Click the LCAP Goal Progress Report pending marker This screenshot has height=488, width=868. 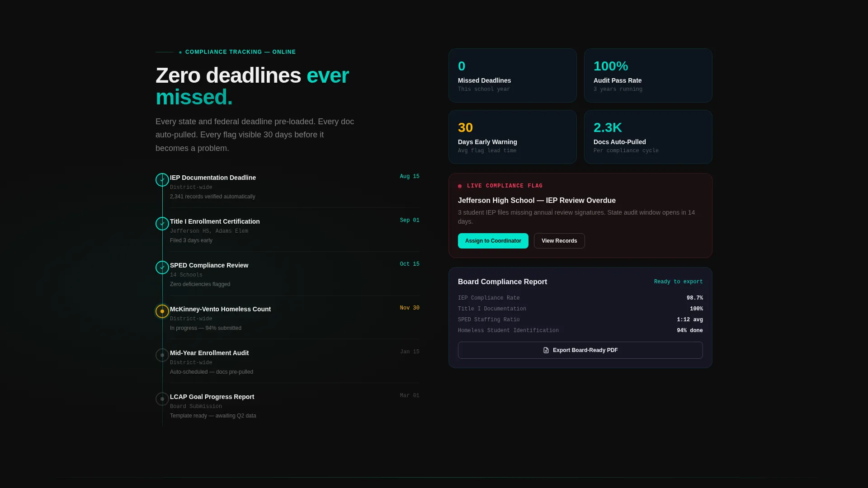[162, 399]
